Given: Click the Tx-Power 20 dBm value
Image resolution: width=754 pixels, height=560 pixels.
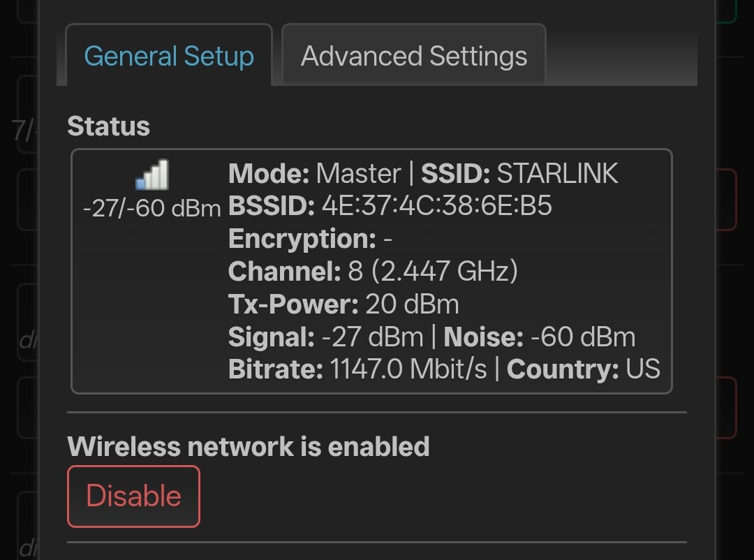Looking at the screenshot, I should pos(412,304).
